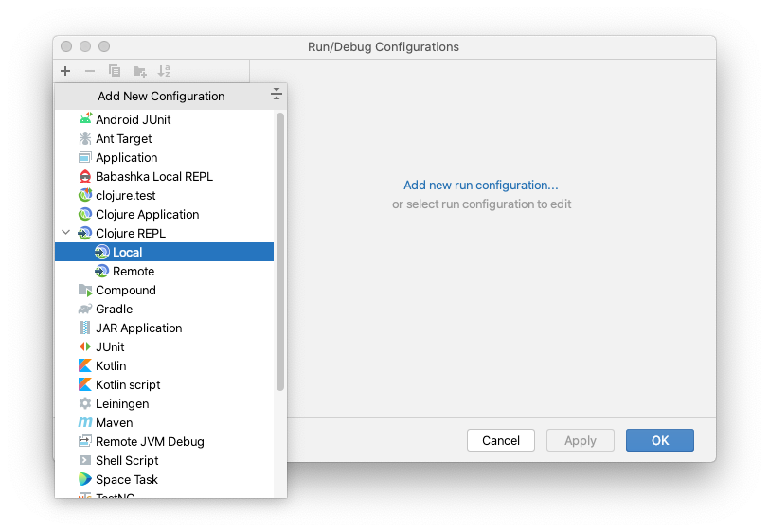Click the Remote JVM Debug icon
This screenshot has height=532, width=769.
[x=85, y=441]
